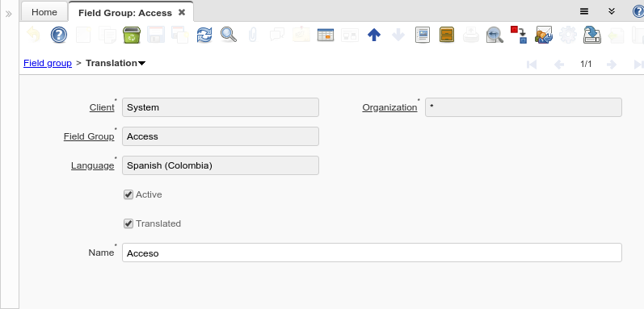Expand the left side panel chevrons

9,14
